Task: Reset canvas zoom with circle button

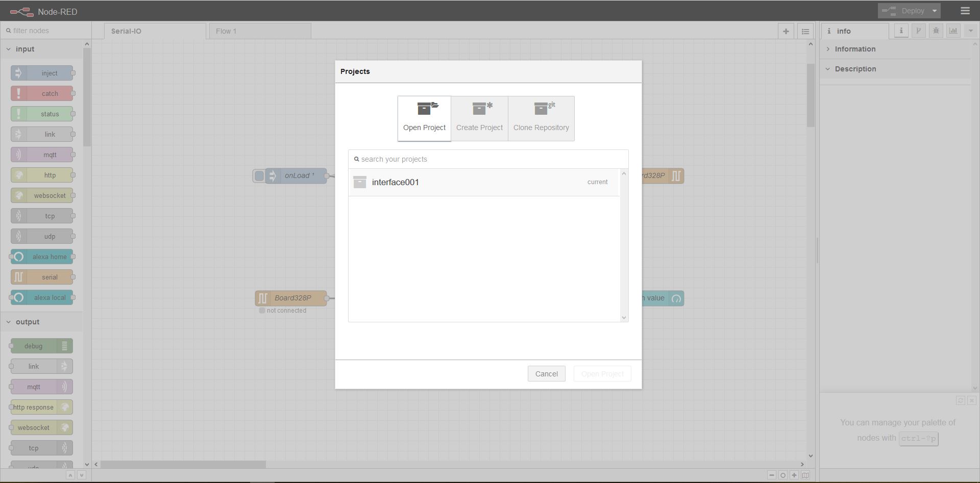Action: pyautogui.click(x=782, y=475)
